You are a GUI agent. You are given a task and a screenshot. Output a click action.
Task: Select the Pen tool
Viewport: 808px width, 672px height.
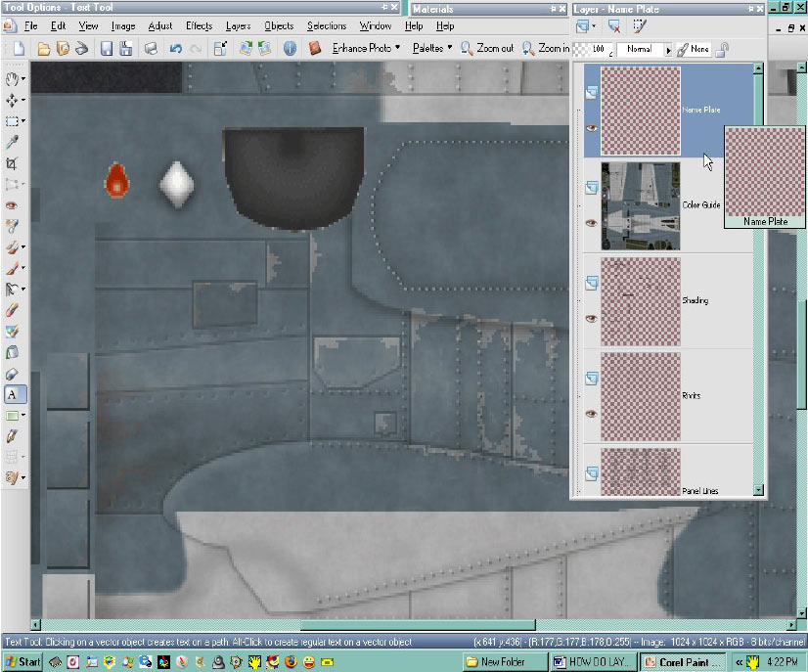(12, 436)
